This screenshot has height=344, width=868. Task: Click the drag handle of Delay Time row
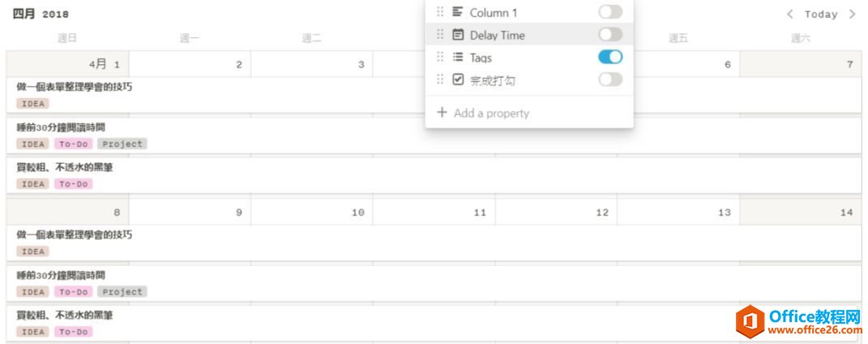440,35
